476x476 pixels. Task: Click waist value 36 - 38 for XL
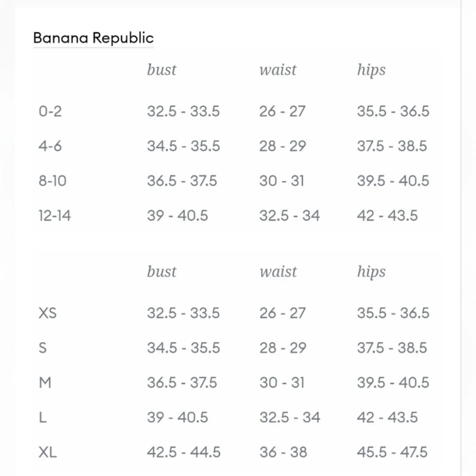tap(283, 452)
